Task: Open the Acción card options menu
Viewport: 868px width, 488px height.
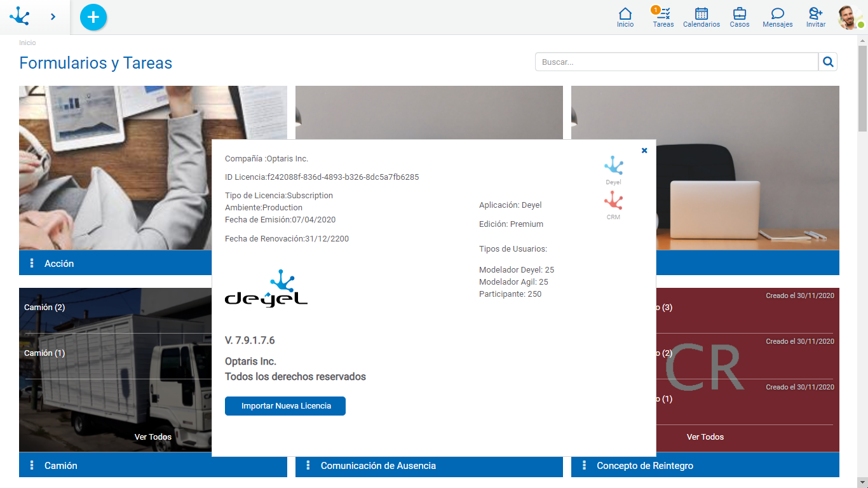Action: pos(32,263)
